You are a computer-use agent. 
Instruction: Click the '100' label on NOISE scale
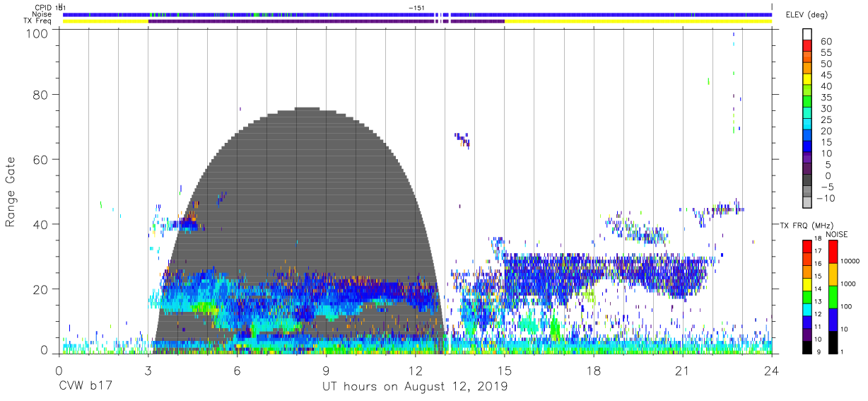tap(848, 306)
